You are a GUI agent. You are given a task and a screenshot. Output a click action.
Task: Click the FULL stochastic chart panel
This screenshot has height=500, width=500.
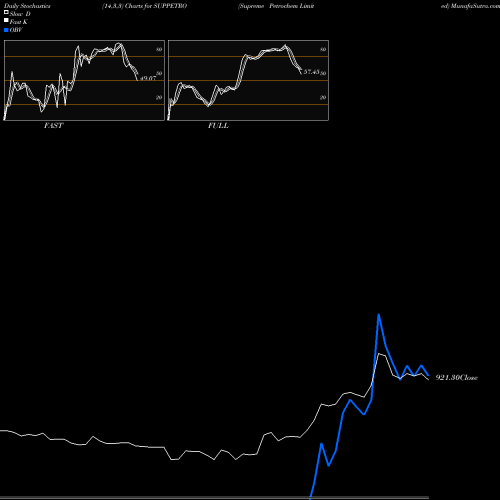pyautogui.click(x=248, y=80)
